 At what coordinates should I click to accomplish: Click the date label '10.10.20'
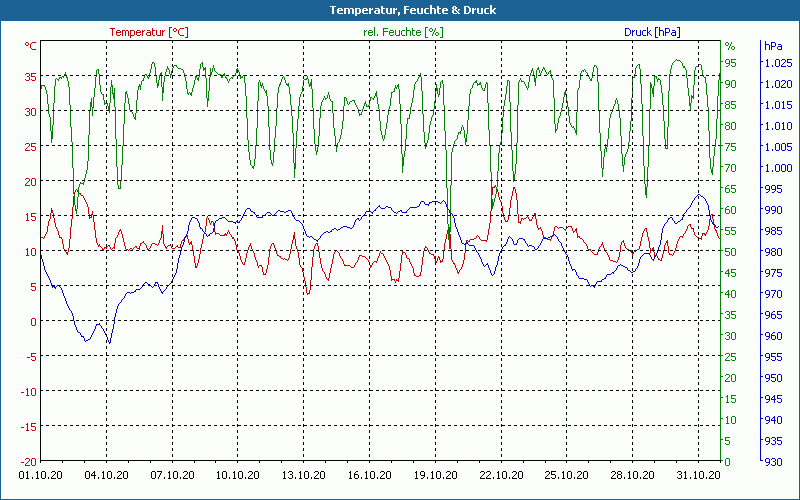click(x=238, y=475)
